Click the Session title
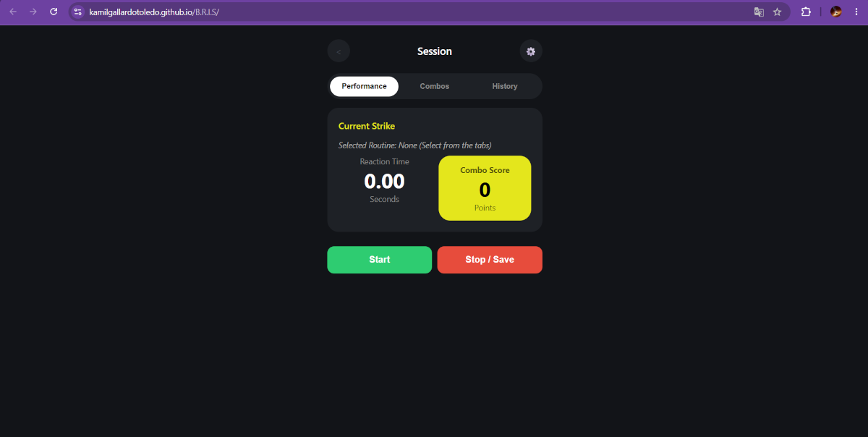Screen dimensions: 868x437 click(435, 51)
